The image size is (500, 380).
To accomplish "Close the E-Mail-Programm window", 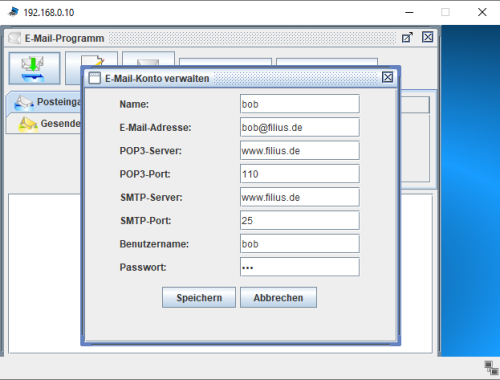I will click(x=428, y=37).
